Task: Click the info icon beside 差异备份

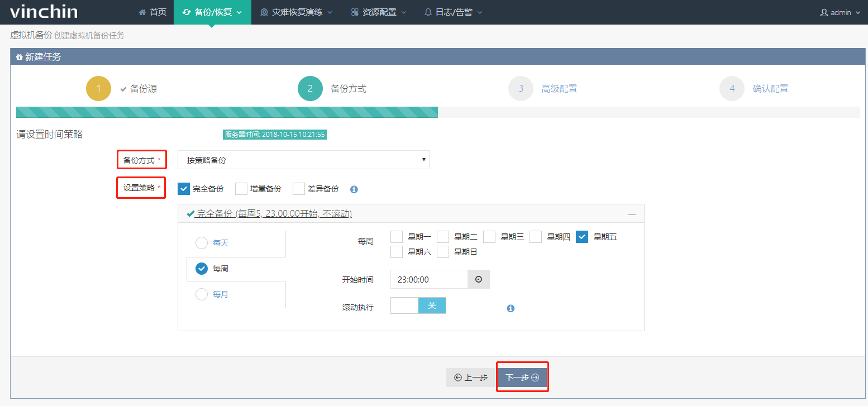Action: click(354, 189)
